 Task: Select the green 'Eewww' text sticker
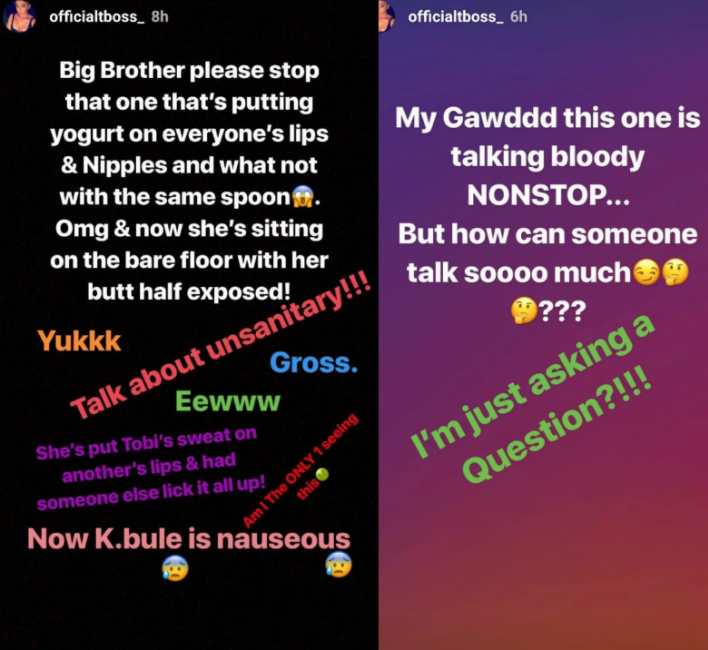[x=228, y=401]
